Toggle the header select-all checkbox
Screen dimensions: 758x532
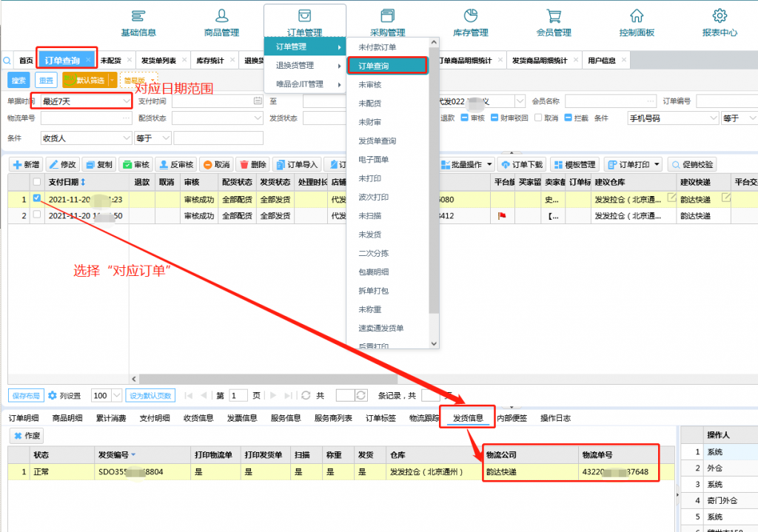37,182
